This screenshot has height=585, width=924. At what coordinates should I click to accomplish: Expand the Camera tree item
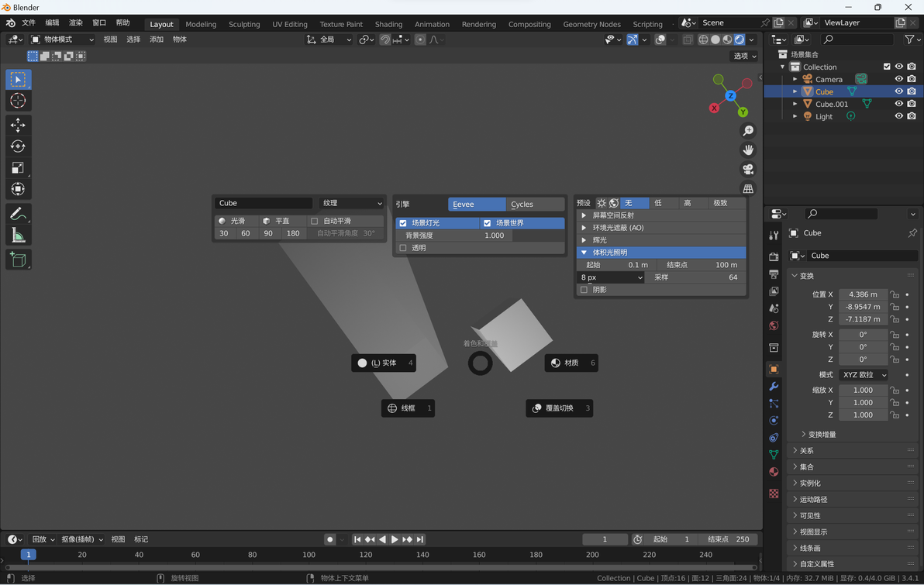pyautogui.click(x=795, y=79)
